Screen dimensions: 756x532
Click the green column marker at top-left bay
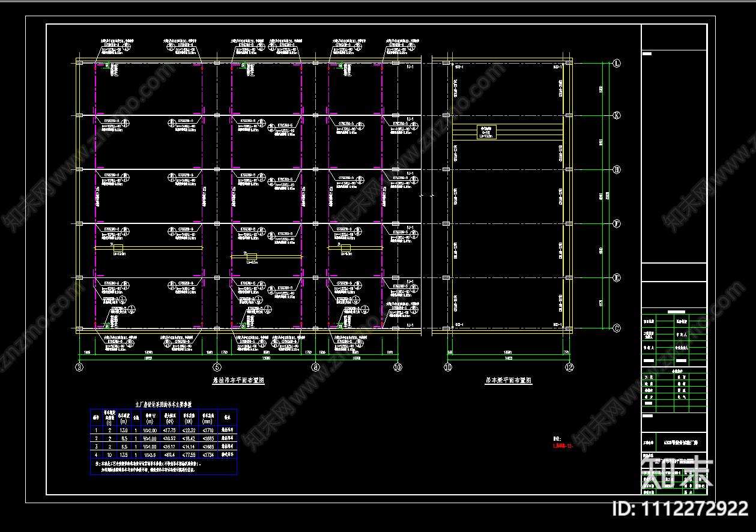click(107, 65)
